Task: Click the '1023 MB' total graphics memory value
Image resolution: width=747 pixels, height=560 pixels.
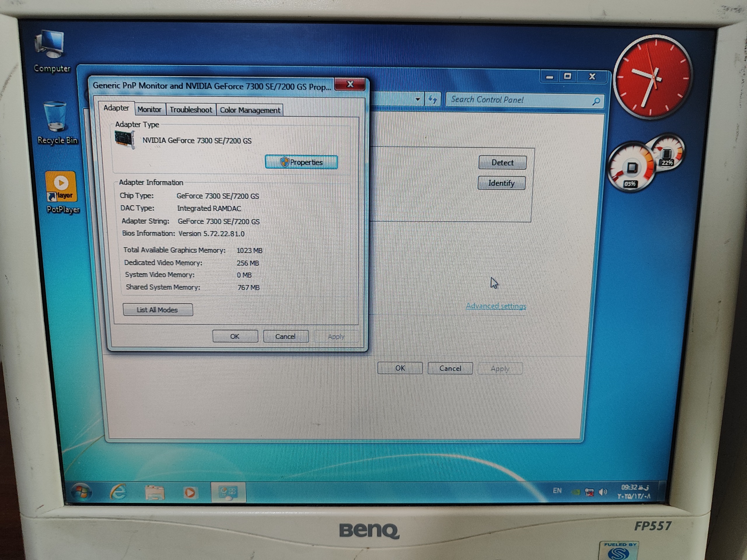Action: pos(249,251)
